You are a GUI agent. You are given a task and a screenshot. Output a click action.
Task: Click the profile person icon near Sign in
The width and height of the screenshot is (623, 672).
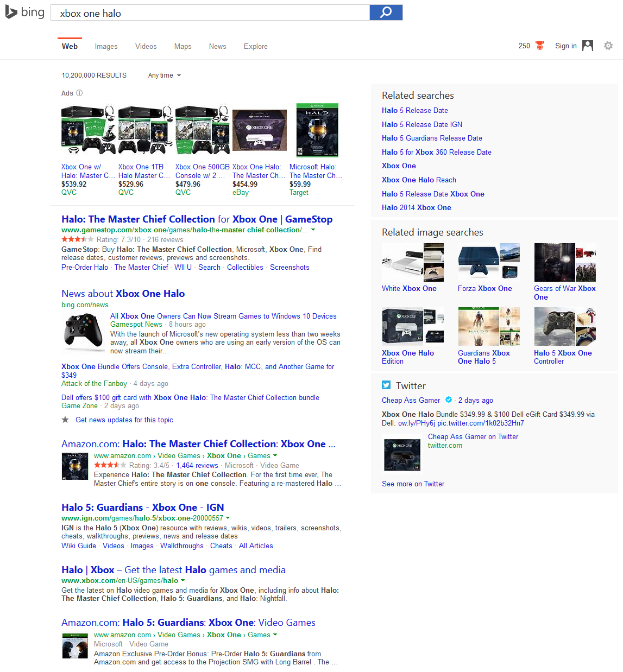point(588,46)
